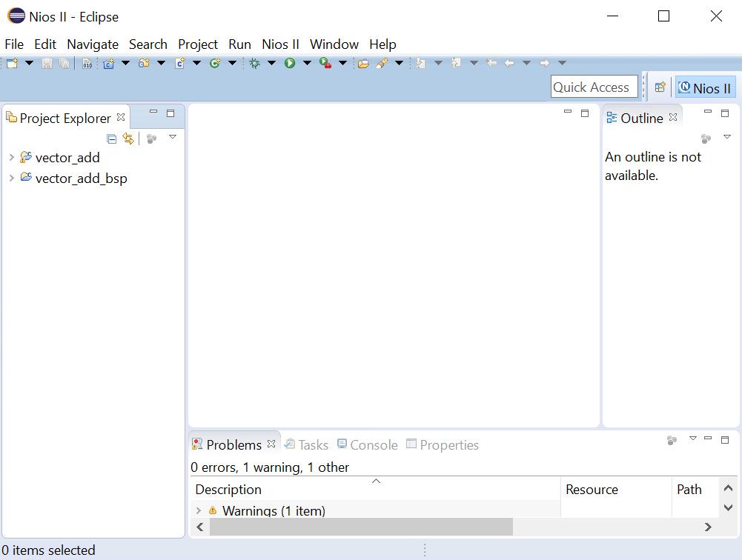742x560 pixels.
Task: Open the New source folder dropdown arrow
Action: point(161,63)
